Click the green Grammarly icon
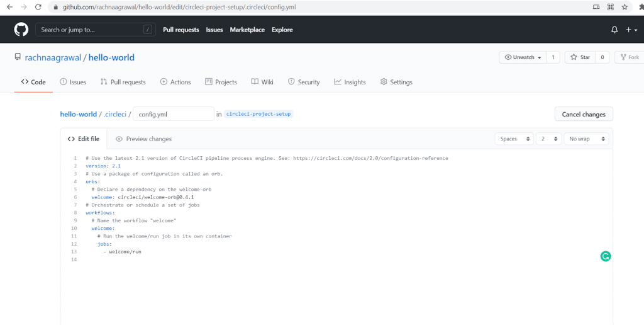644x325 pixels. [606, 256]
